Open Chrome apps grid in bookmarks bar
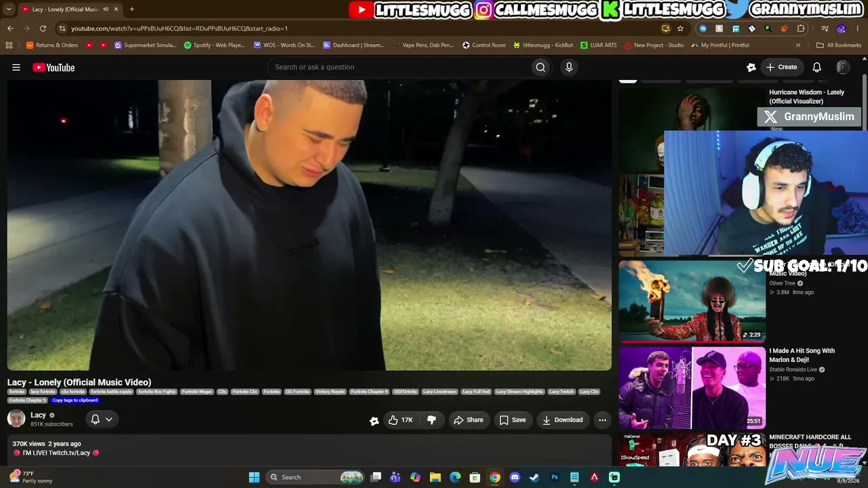This screenshot has width=868, height=488. point(9,45)
